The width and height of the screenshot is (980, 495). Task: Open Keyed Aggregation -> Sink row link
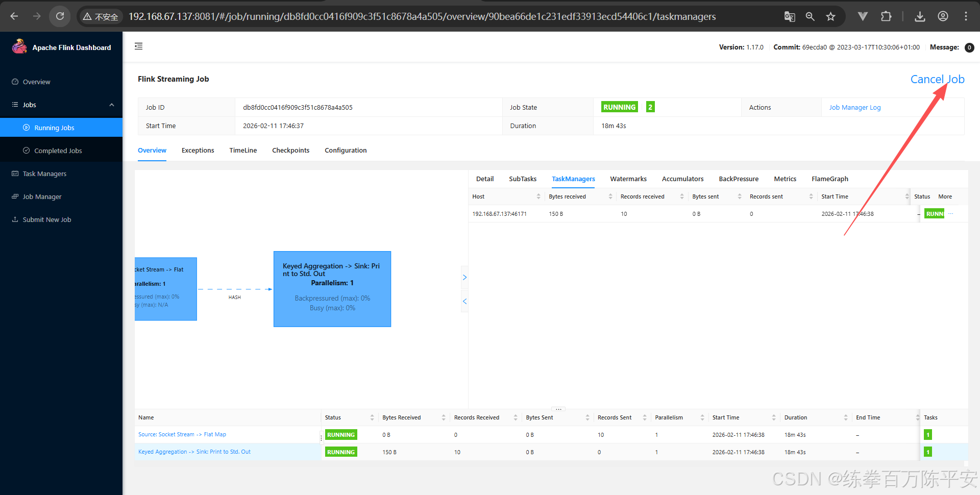pos(194,452)
